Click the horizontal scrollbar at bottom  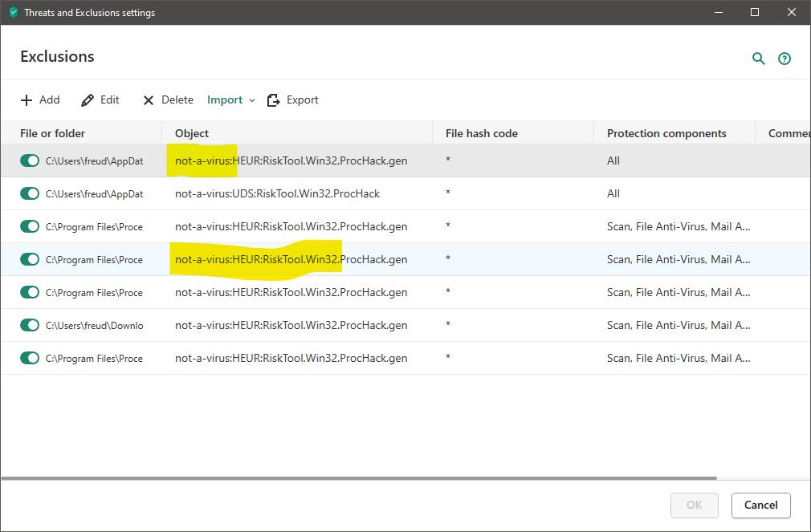coord(359,478)
